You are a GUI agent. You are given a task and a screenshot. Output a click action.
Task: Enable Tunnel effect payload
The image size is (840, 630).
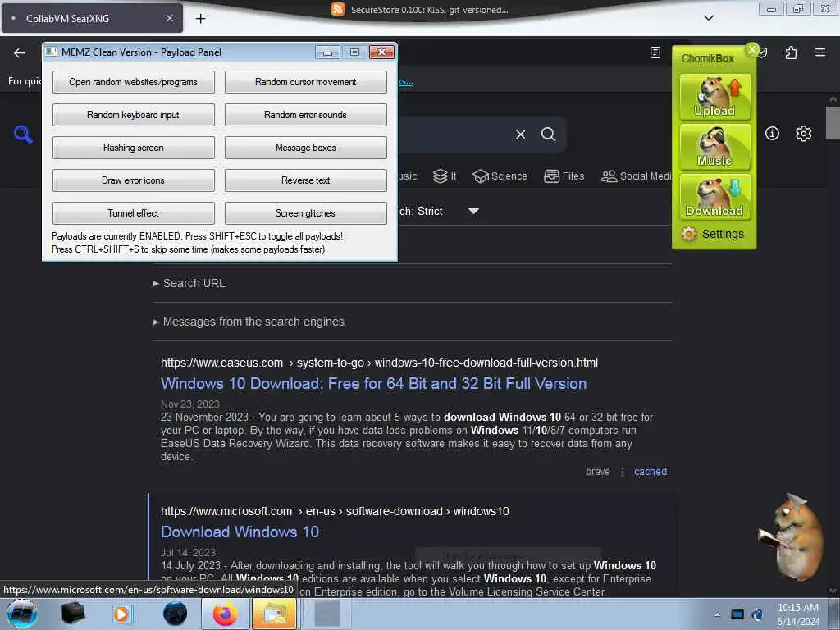click(x=134, y=212)
